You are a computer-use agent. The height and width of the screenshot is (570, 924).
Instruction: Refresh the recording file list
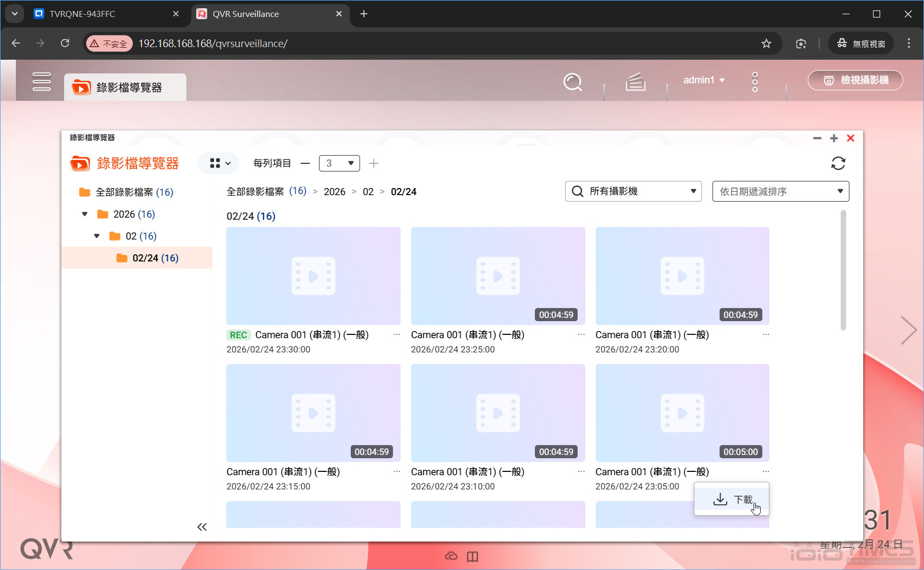(838, 163)
